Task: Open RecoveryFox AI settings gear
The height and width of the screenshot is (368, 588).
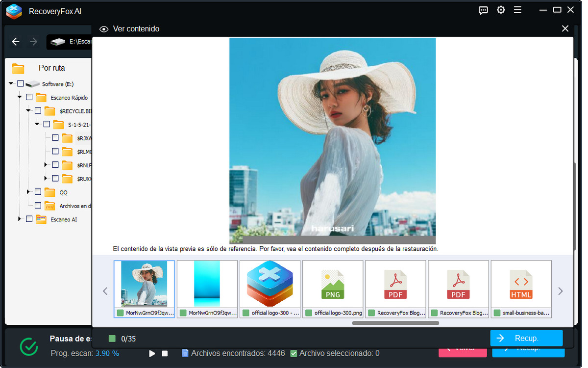Action: pos(500,10)
